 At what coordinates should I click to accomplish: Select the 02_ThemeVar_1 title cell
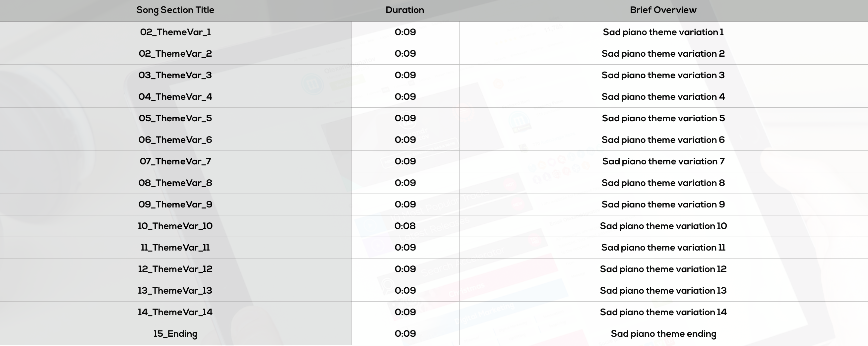click(x=175, y=32)
